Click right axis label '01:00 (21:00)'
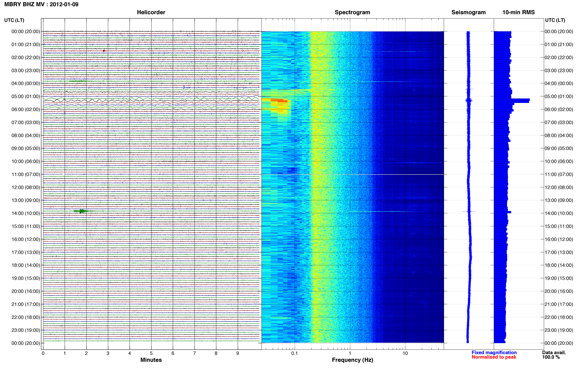This screenshot has height=368, width=588. (559, 45)
